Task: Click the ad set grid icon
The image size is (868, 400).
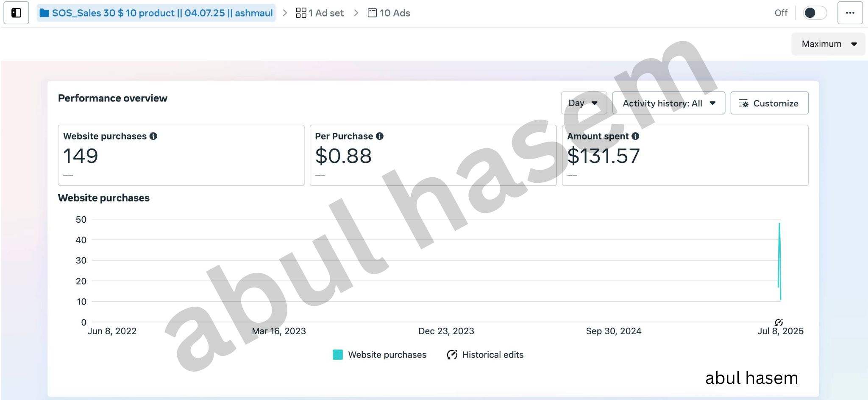Action: click(x=301, y=13)
